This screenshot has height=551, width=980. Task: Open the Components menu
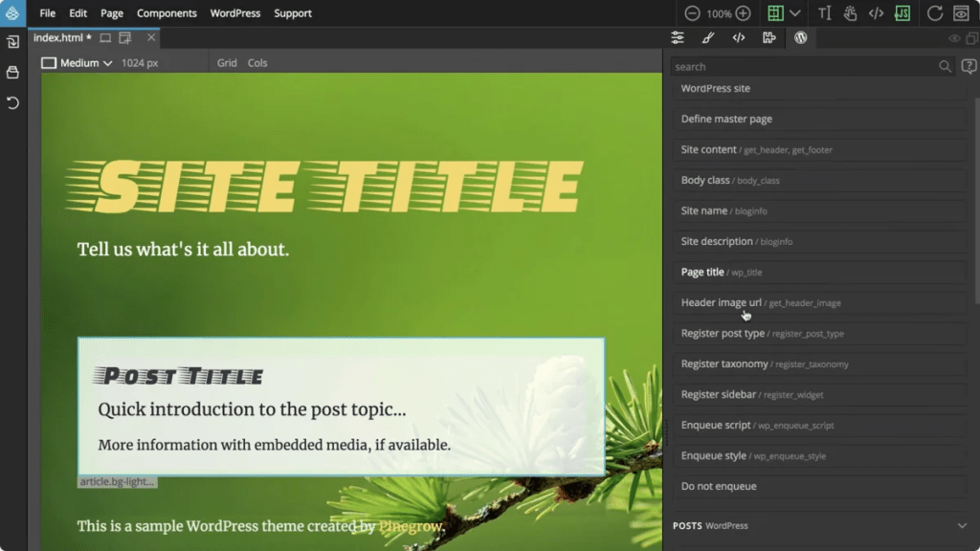click(x=167, y=13)
